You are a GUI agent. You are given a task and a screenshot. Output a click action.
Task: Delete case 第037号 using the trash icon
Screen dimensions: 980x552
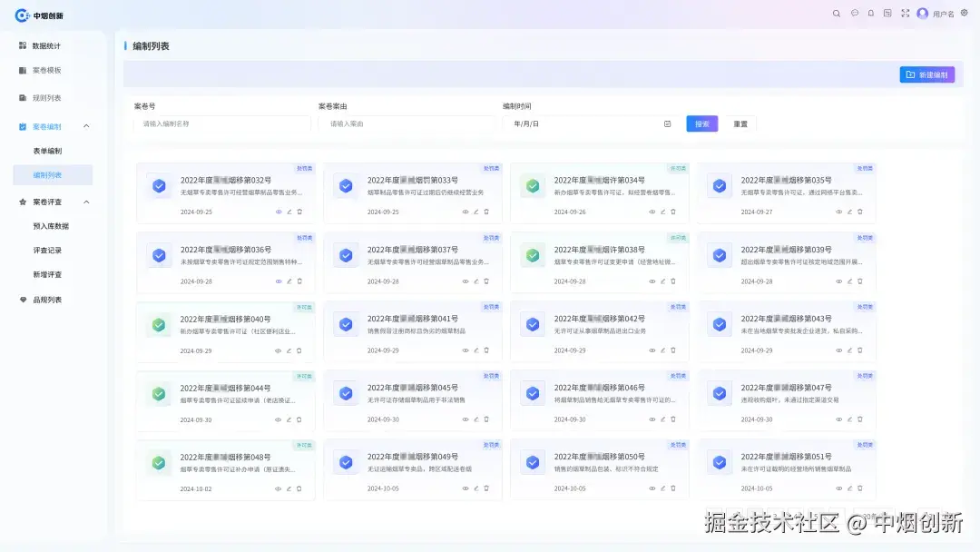tap(486, 281)
